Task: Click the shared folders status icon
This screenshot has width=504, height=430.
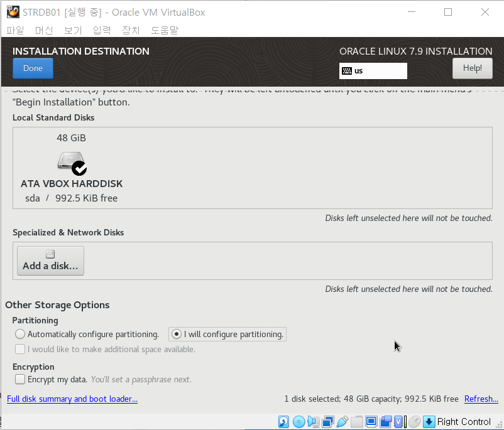Action: click(x=357, y=422)
